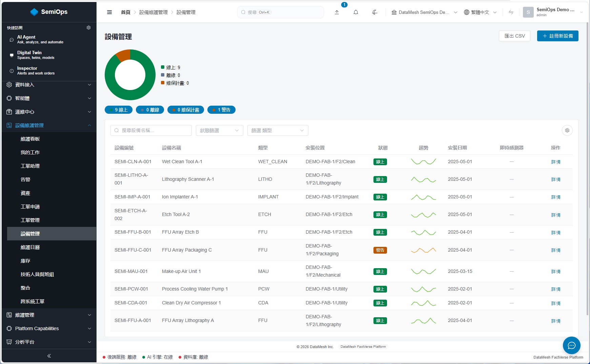Toggle dark mode moon icon
The height and width of the screenshot is (364, 590).
pyautogui.click(x=375, y=12)
